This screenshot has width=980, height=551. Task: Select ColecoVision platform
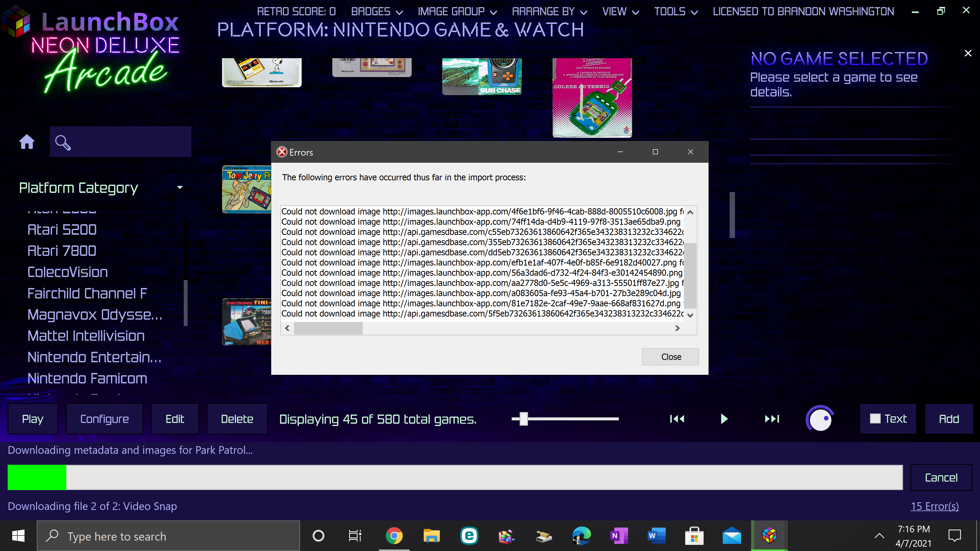click(68, 272)
